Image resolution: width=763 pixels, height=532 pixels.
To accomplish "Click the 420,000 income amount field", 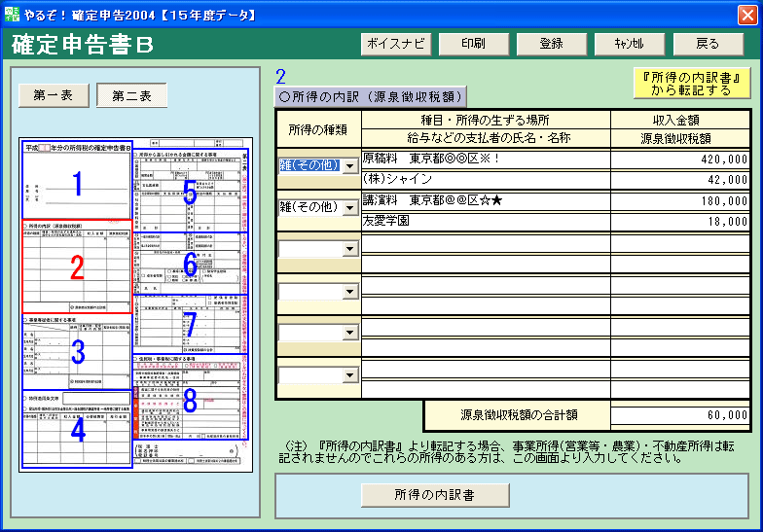I will (x=679, y=160).
